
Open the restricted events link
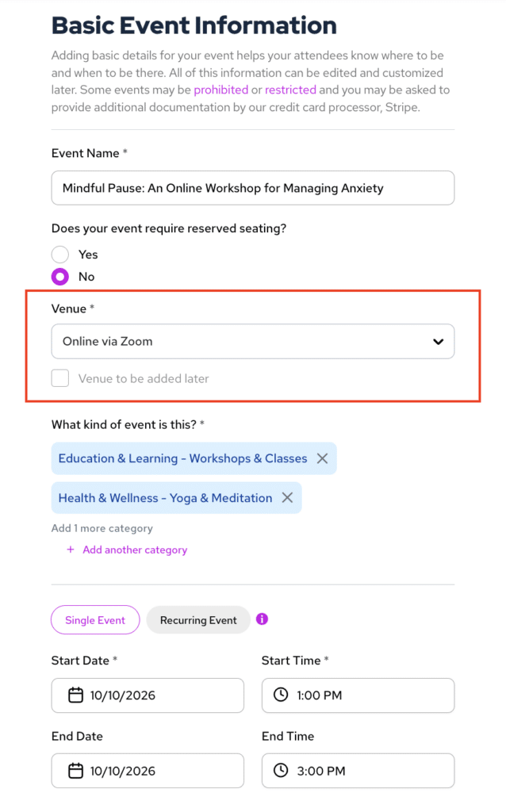[290, 90]
